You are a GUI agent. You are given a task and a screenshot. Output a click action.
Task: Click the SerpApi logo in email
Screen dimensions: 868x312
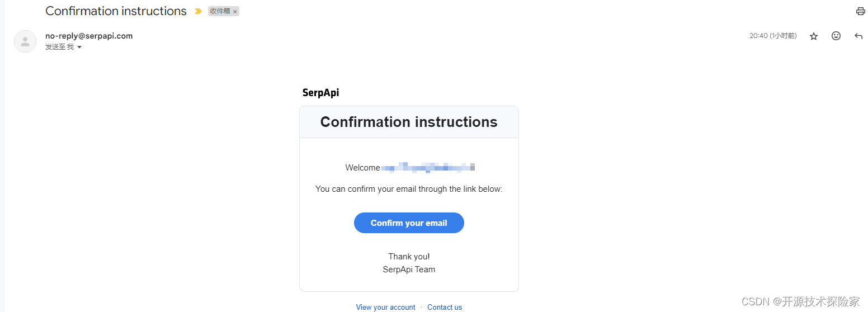click(320, 93)
